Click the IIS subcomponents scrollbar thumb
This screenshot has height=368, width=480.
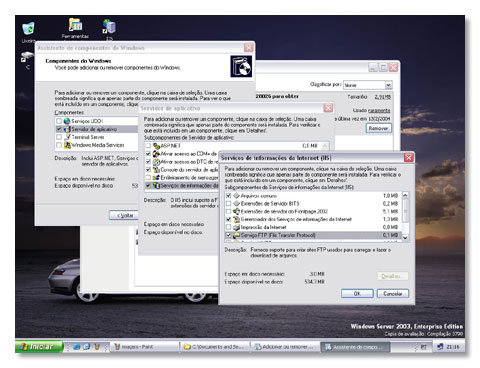point(405,210)
